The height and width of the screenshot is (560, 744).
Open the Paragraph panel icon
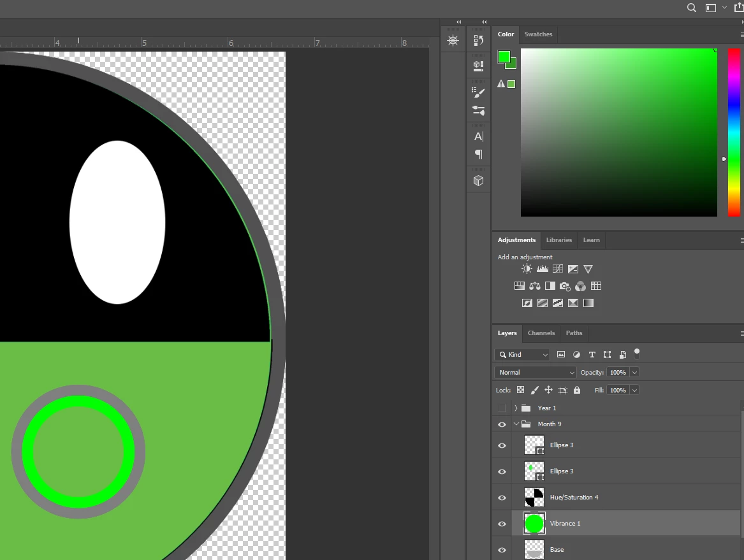(x=478, y=154)
